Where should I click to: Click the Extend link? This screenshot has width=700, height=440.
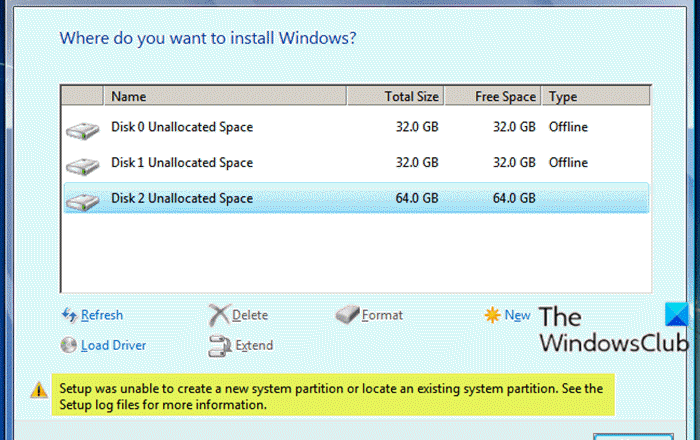(x=254, y=345)
